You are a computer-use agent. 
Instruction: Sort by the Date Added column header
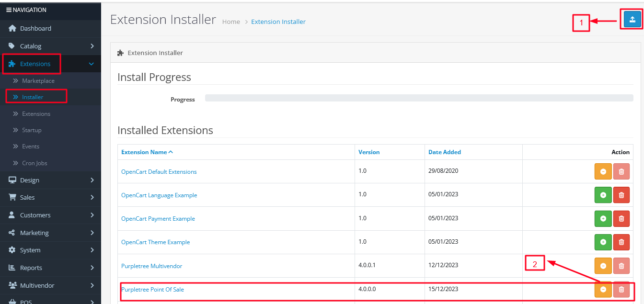pyautogui.click(x=445, y=152)
